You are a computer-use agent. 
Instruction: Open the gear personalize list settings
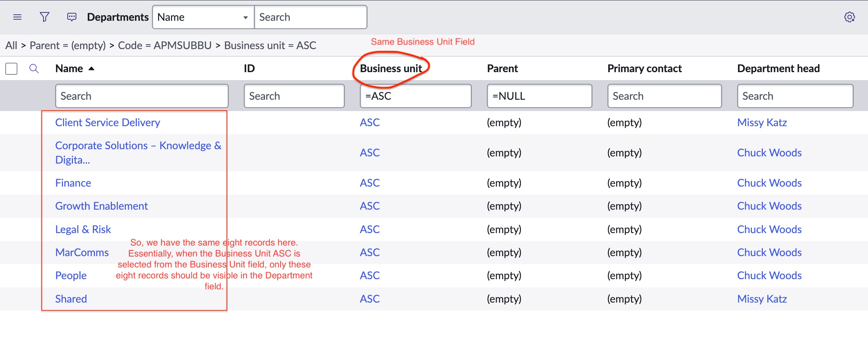click(849, 17)
